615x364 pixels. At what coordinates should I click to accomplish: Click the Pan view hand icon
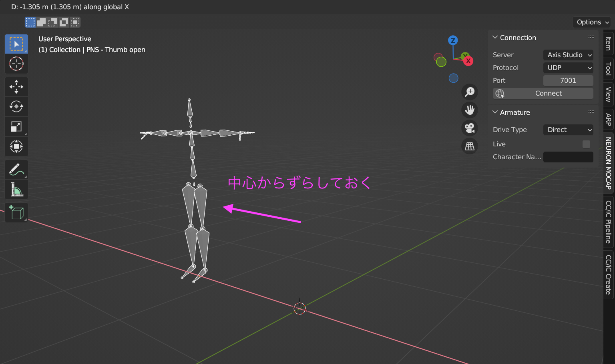click(x=470, y=110)
